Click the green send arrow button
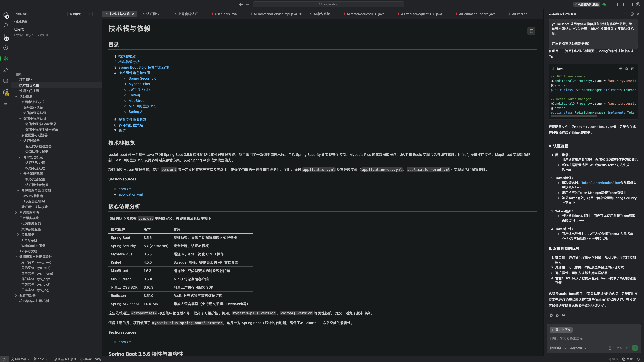644x362 pixels. pos(635,348)
